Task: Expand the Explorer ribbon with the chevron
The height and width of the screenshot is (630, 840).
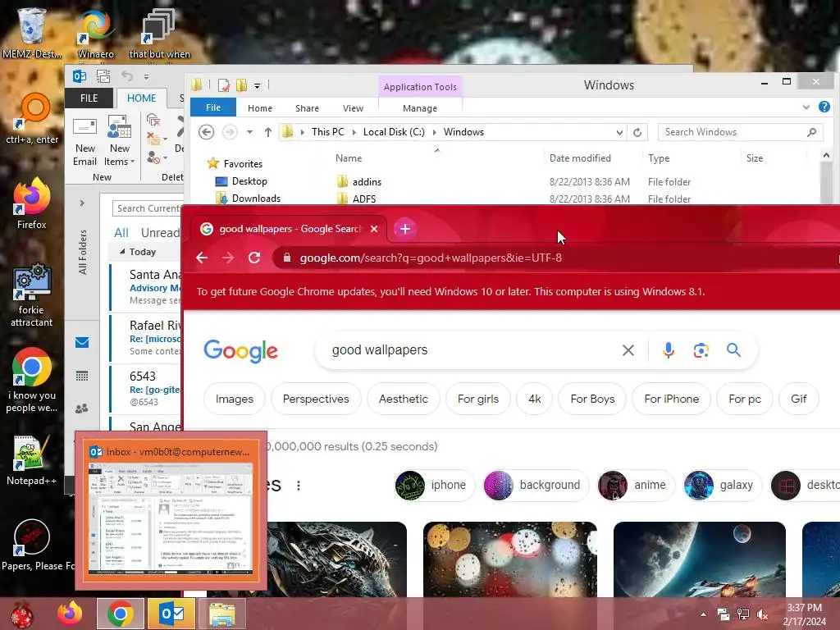Action: tap(806, 107)
